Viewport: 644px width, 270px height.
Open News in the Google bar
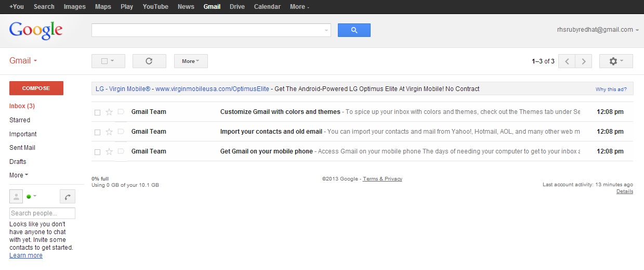coord(186,7)
